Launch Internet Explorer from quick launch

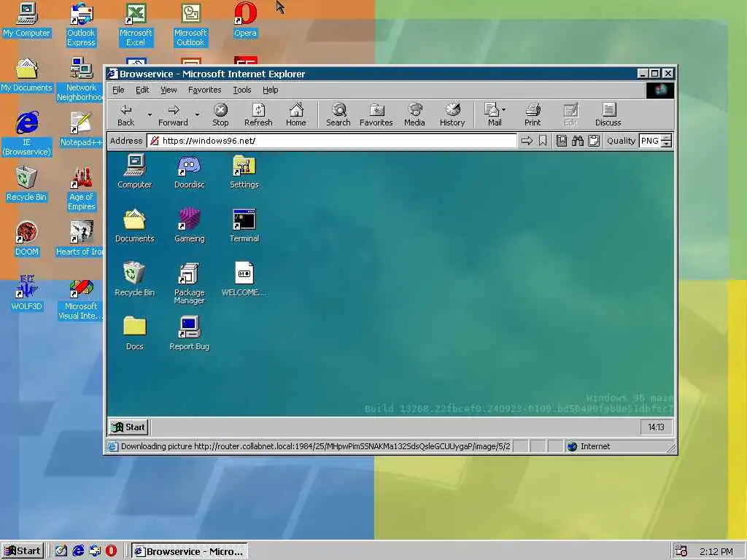pyautogui.click(x=78, y=551)
